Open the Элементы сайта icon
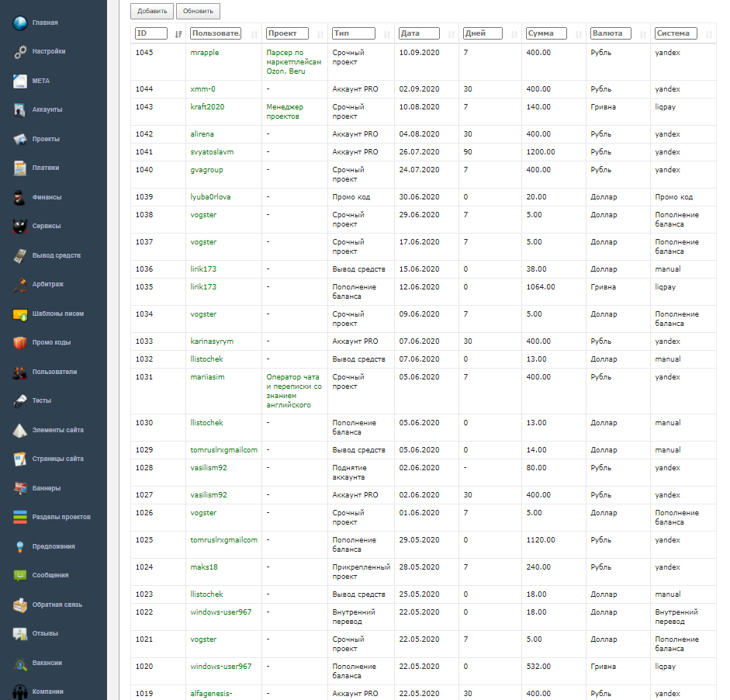This screenshot has width=730, height=700. point(20,431)
